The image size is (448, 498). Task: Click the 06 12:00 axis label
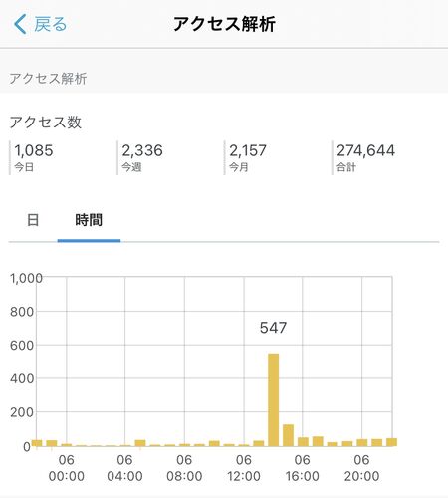244,468
